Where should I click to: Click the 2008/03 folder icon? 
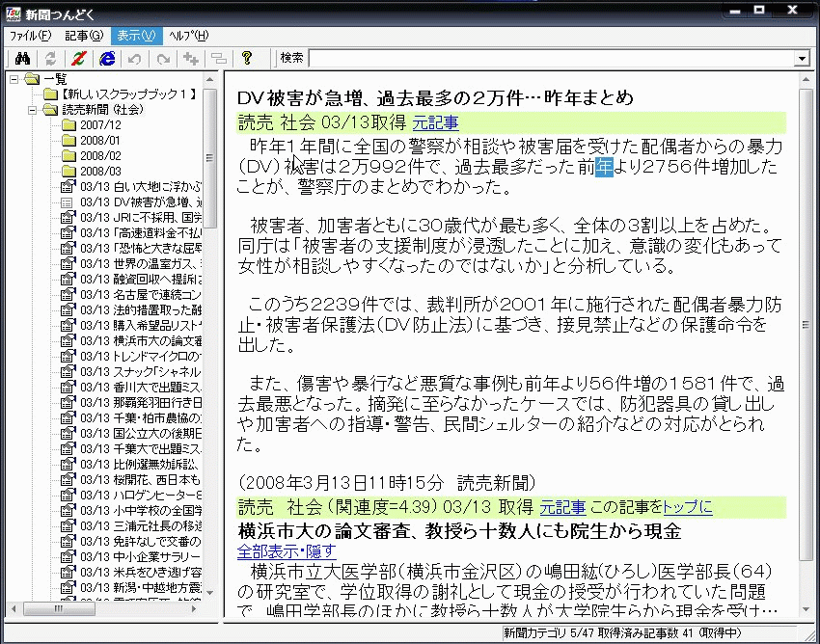click(68, 171)
